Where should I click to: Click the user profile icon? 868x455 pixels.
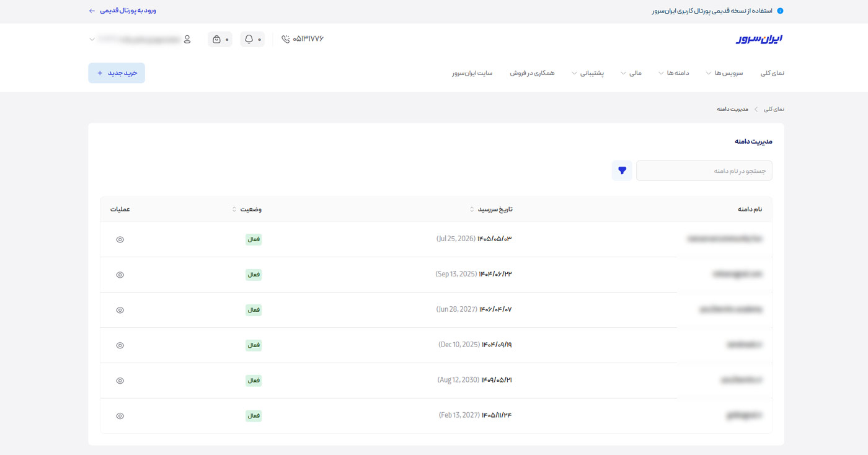tap(187, 39)
